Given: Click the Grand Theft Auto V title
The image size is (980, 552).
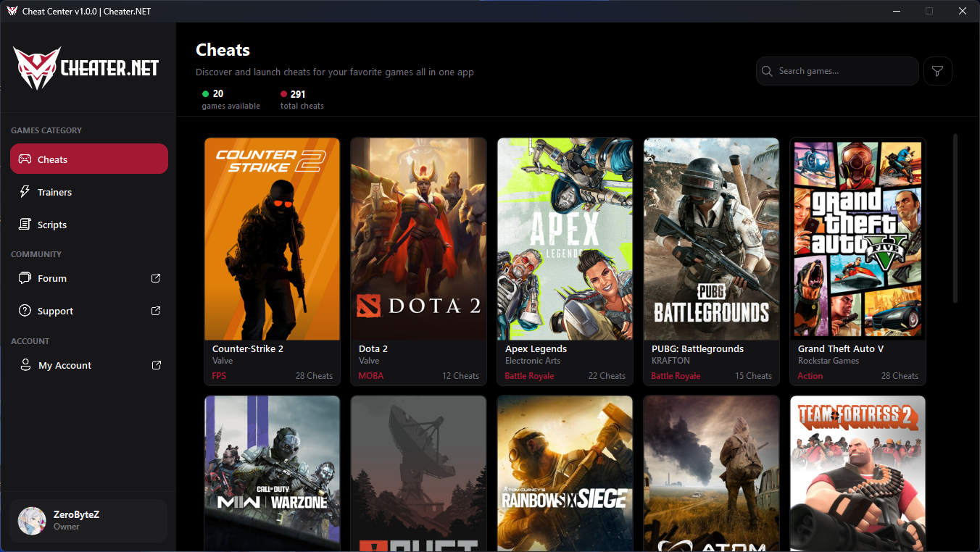Looking at the screenshot, I should click(841, 348).
